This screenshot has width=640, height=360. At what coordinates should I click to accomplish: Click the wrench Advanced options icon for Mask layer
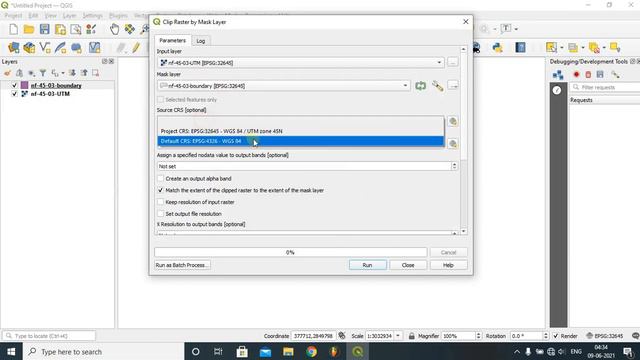[438, 86]
